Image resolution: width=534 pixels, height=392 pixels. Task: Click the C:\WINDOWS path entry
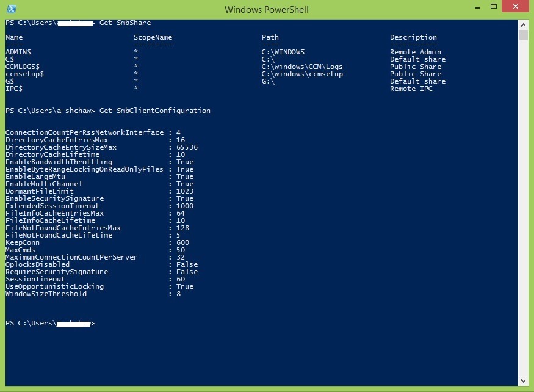point(283,52)
